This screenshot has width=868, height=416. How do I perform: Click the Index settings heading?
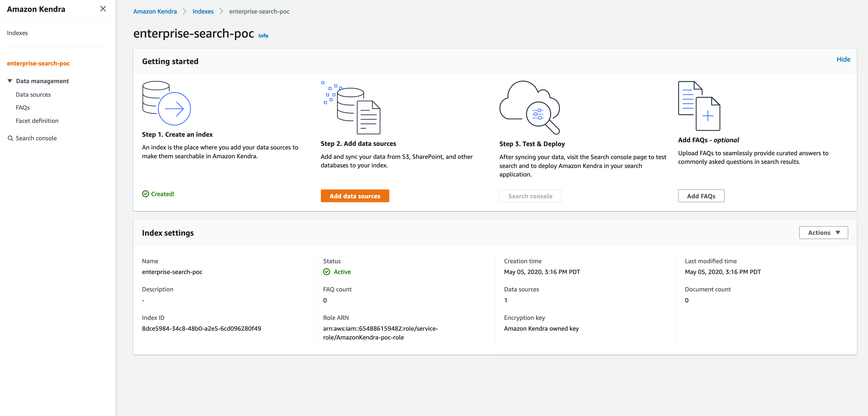[x=168, y=233]
